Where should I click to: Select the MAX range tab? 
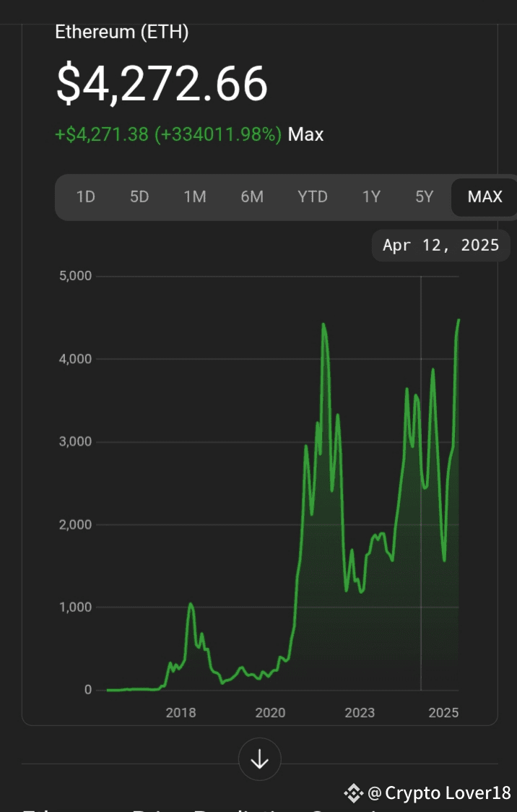pyautogui.click(x=485, y=196)
